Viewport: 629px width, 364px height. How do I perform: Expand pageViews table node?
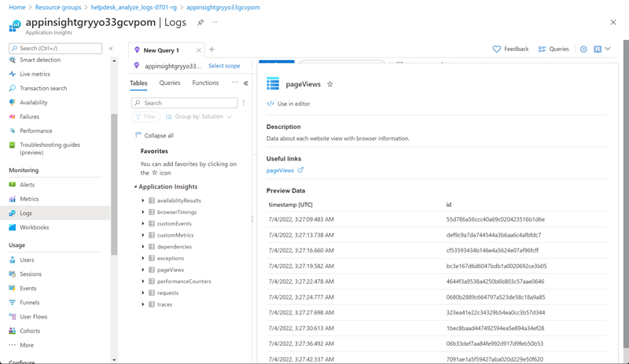pyautogui.click(x=143, y=270)
